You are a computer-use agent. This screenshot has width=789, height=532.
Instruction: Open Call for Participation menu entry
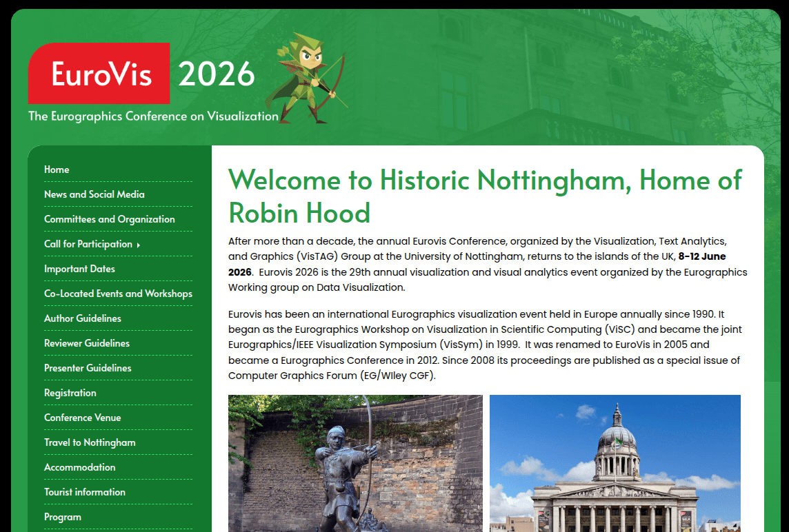pyautogui.click(x=88, y=244)
